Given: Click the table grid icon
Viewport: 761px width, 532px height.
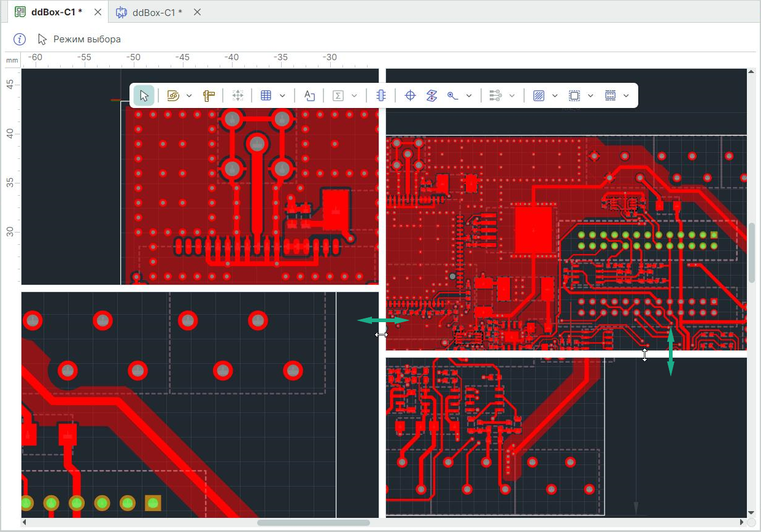Looking at the screenshot, I should pyautogui.click(x=266, y=96).
